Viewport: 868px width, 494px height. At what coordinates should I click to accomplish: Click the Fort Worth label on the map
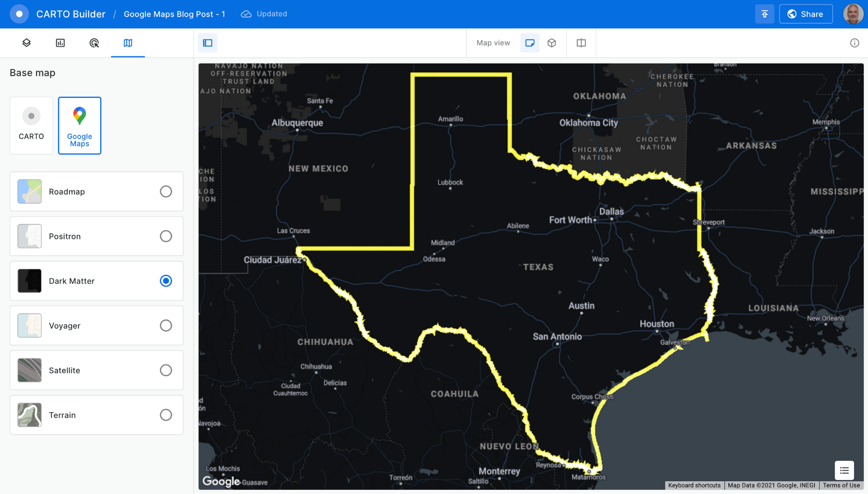(570, 220)
